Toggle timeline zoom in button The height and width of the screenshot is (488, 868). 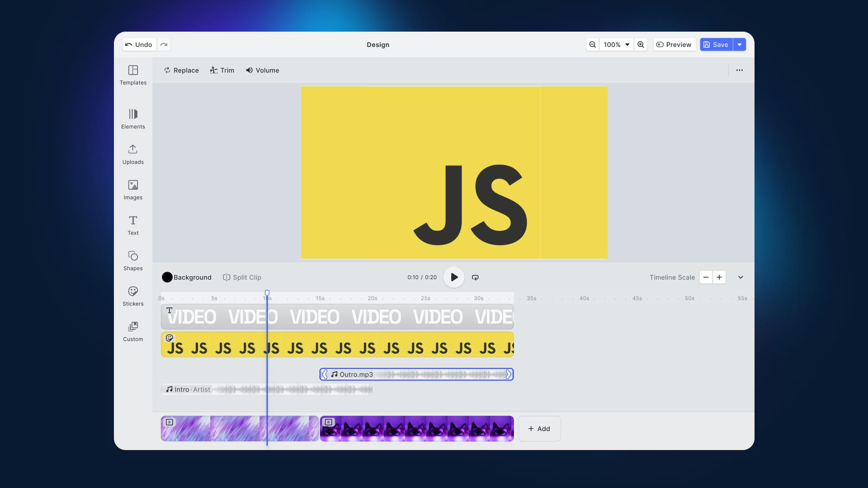720,277
